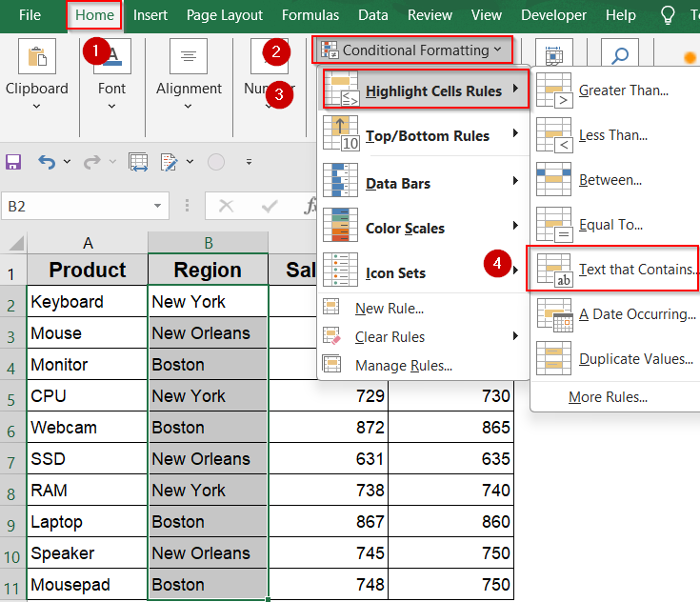
Task: Choose the Between rule icon
Action: 554,179
